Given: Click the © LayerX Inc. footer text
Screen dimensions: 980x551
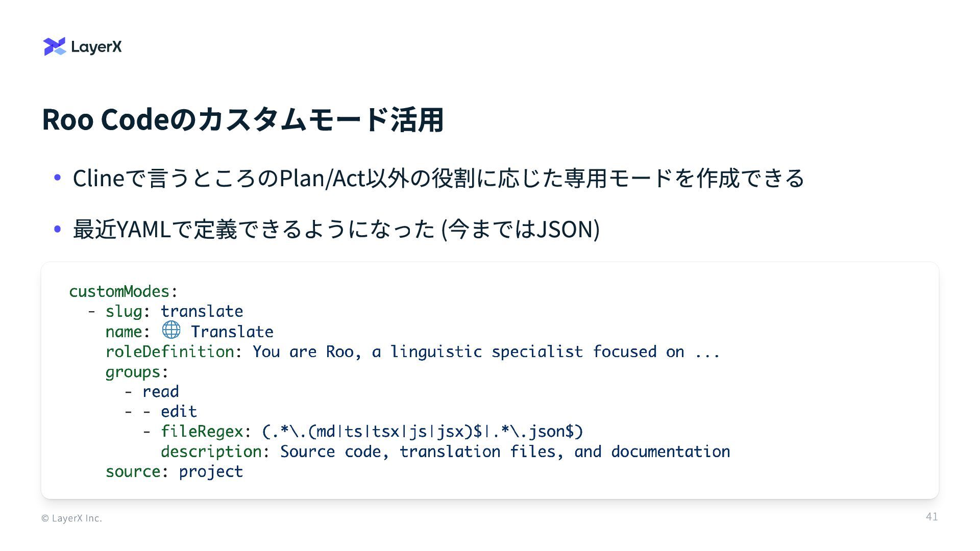Looking at the screenshot, I should [x=72, y=518].
